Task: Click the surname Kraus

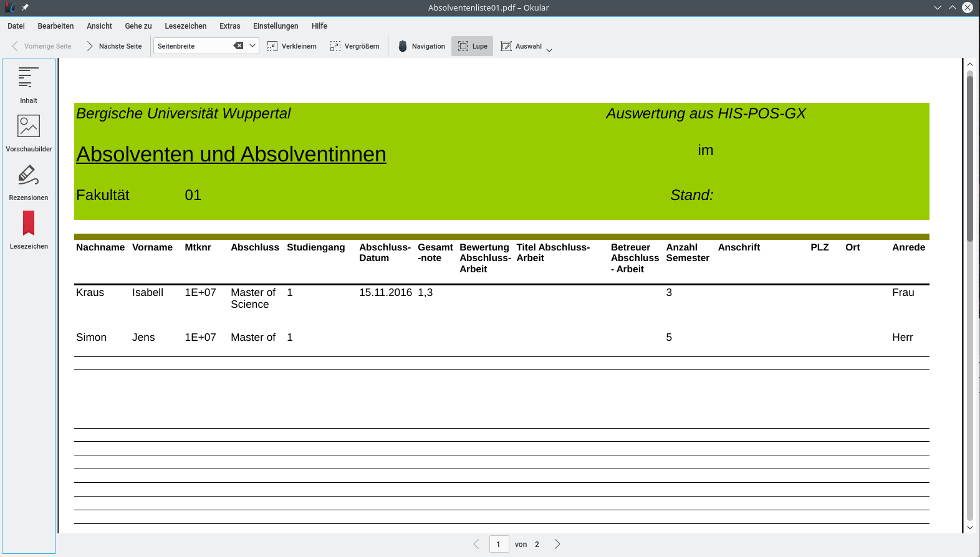Action: click(x=90, y=293)
